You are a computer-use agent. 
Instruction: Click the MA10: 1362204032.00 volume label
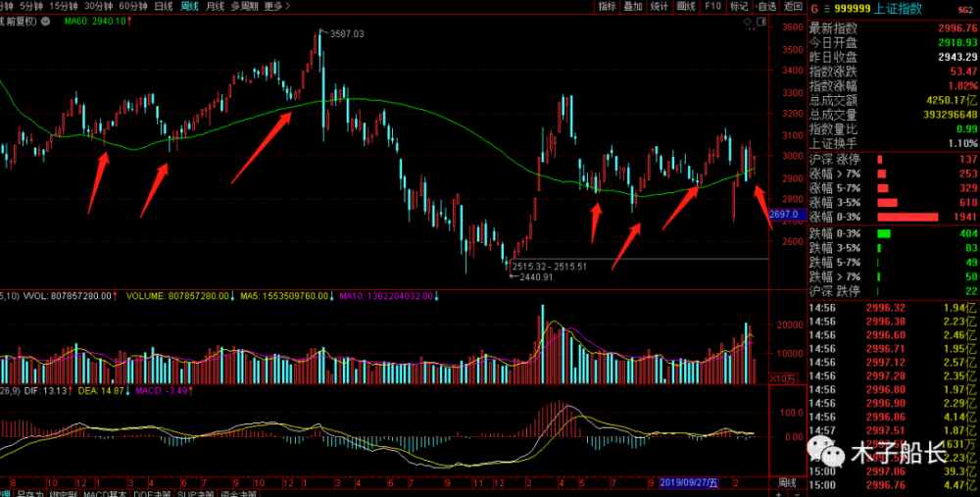(x=388, y=296)
